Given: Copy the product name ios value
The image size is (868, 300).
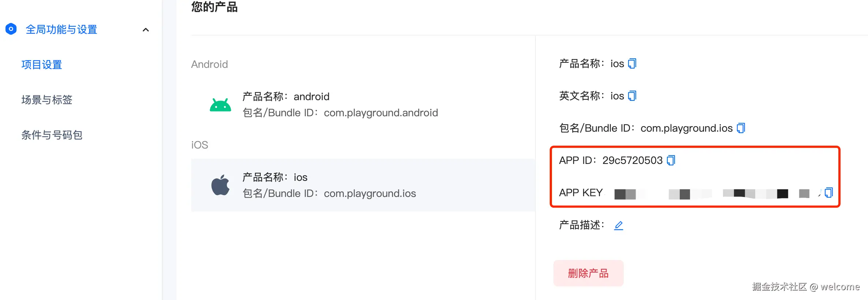Looking at the screenshot, I should [632, 64].
